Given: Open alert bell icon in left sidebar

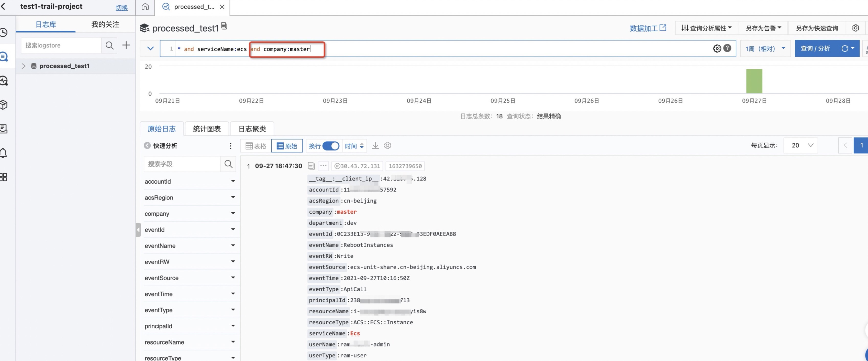Looking at the screenshot, I should [4, 153].
